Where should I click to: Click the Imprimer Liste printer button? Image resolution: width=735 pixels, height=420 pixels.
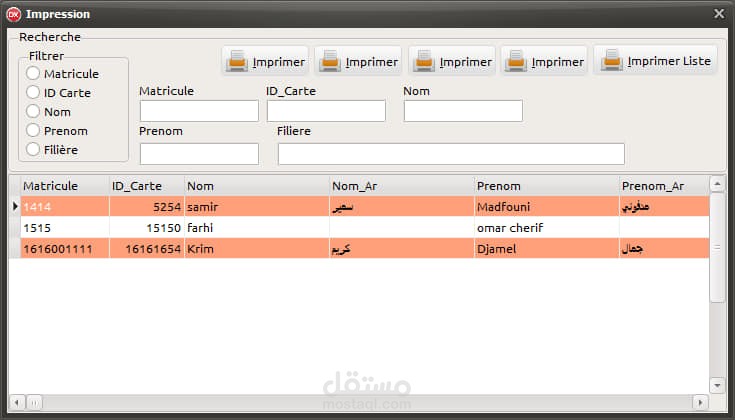[x=655, y=60]
